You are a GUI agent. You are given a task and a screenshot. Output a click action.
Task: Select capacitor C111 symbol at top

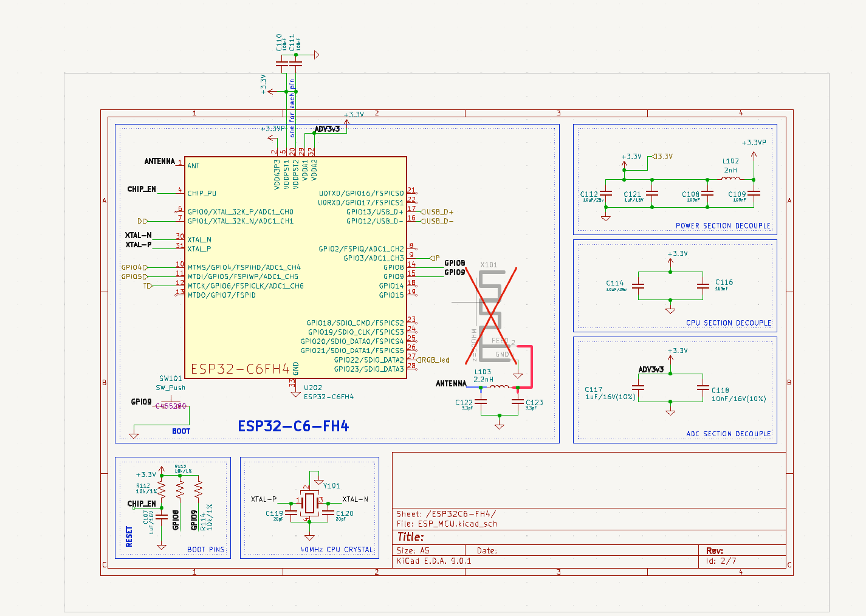[296, 63]
